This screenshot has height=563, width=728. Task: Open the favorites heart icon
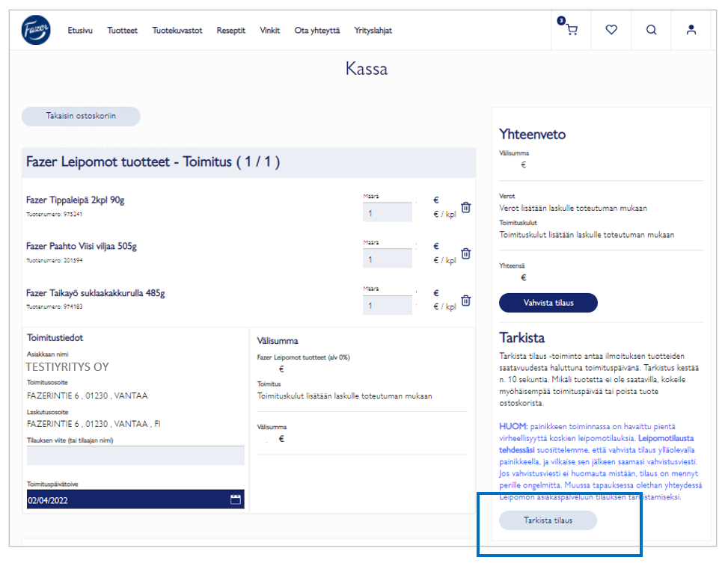pos(611,30)
